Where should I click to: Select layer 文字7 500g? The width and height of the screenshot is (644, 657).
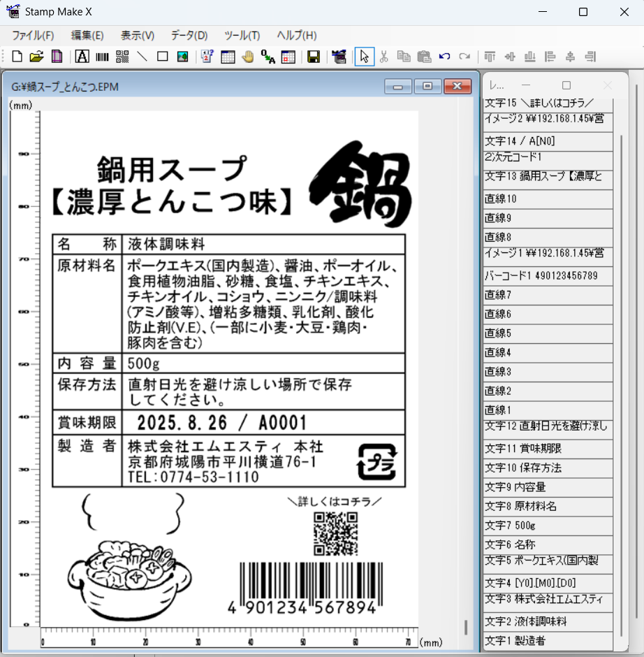click(548, 526)
